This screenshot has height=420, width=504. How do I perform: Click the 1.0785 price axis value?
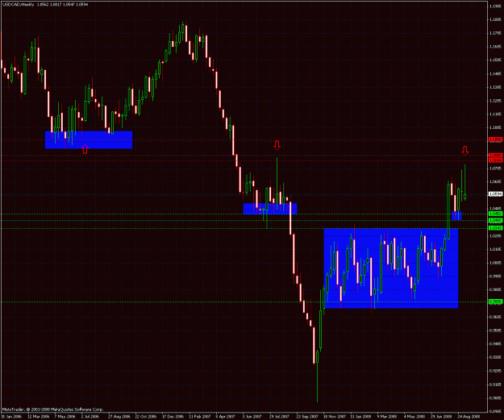click(x=495, y=168)
